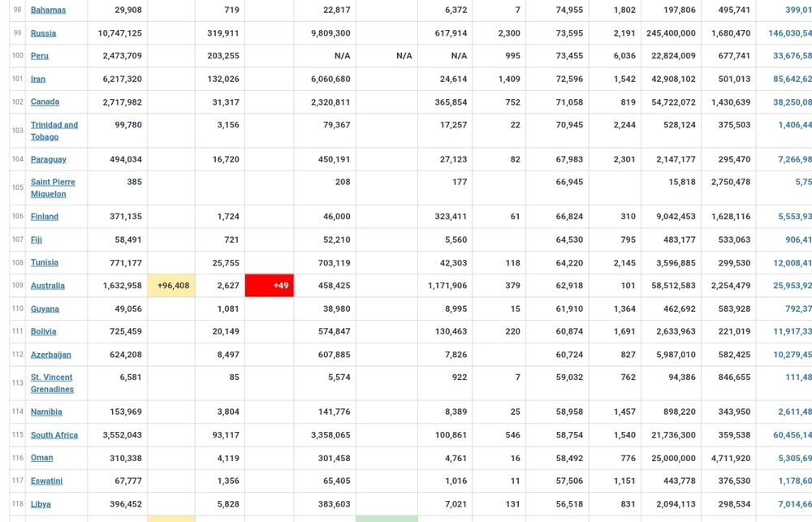The image size is (812, 522).
Task: Click the red +49 new deaths cell
Action: click(270, 286)
